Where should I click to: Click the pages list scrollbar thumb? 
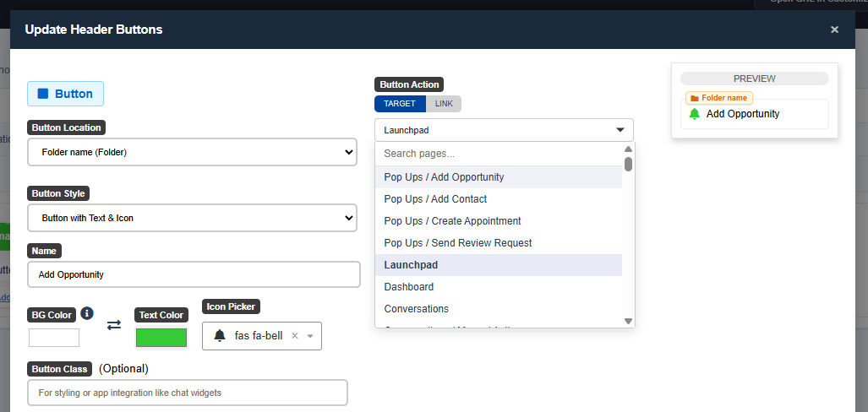point(628,165)
